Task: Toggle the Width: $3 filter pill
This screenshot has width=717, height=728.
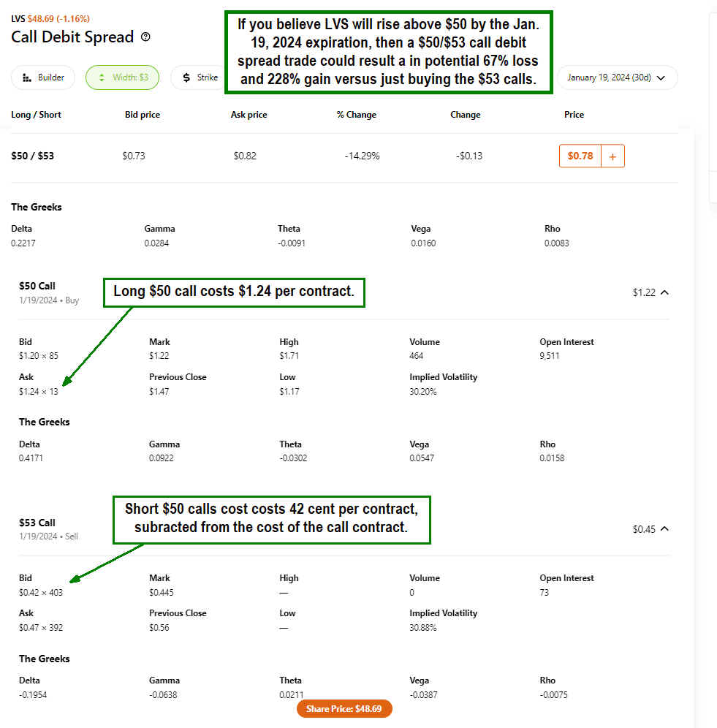Action: (122, 77)
